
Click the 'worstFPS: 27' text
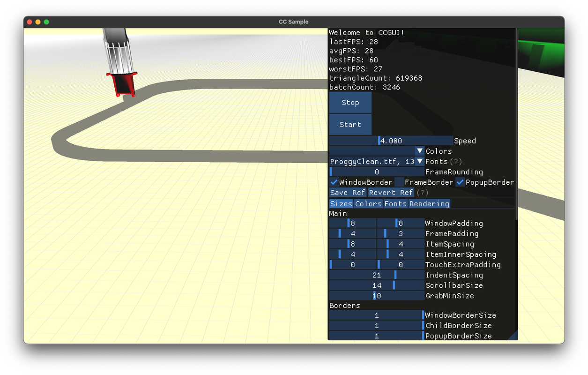click(356, 69)
